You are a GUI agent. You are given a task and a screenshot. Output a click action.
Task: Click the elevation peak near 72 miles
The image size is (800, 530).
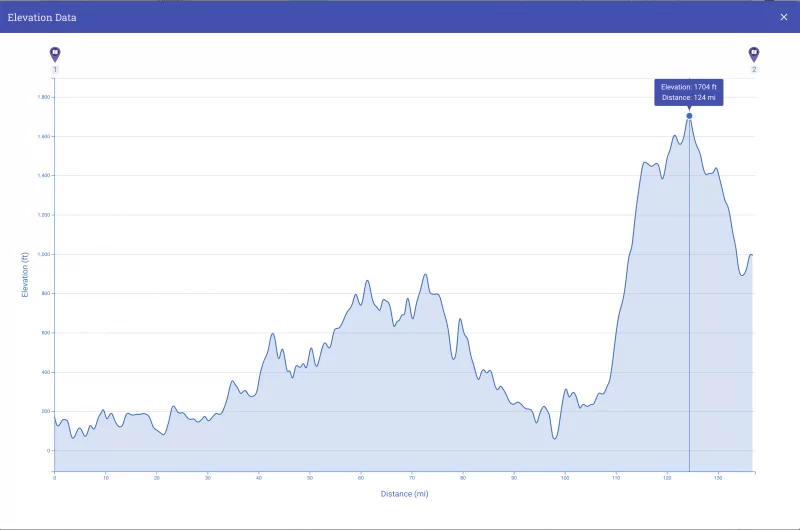425,275
